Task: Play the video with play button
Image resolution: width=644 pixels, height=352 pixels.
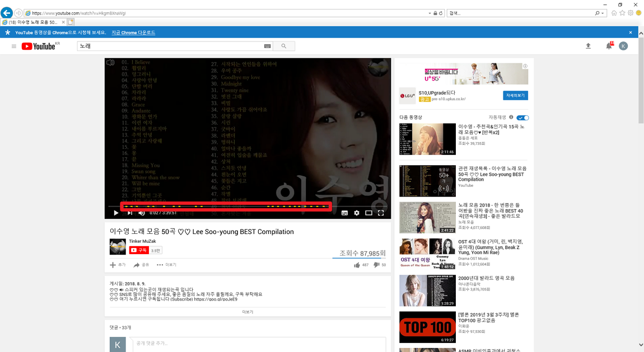Action: tap(116, 213)
